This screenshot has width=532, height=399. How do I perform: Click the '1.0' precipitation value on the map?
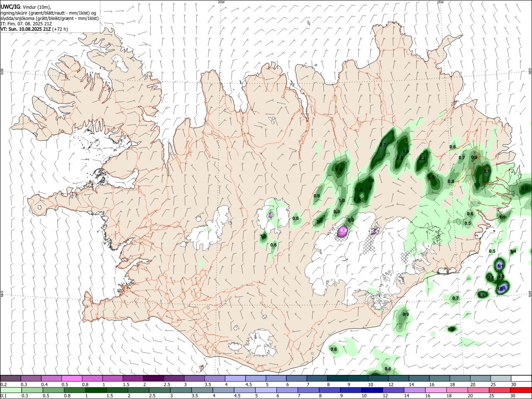tap(342, 201)
